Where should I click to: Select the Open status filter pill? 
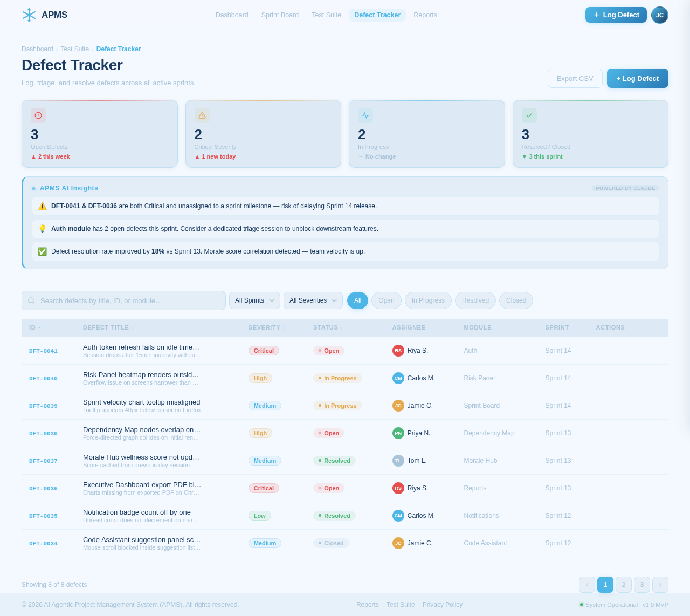coord(386,300)
